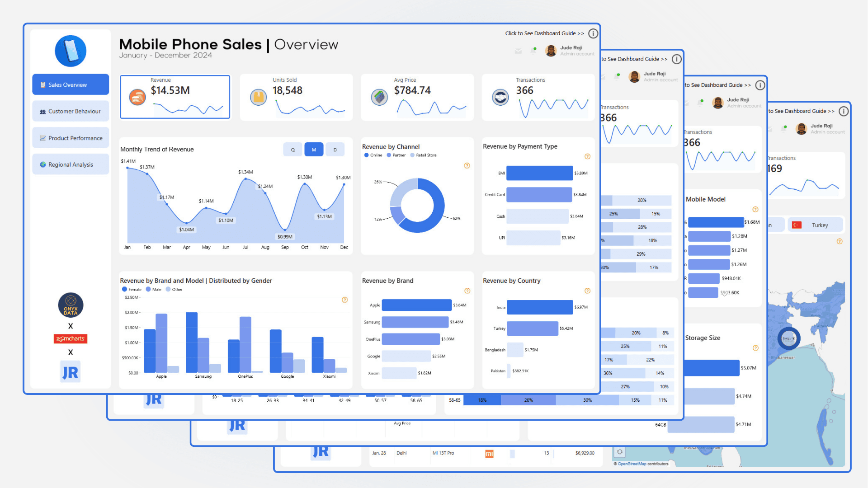Screen dimensions: 868x488
Task: Toggle Female legend in gender chart
Action: [132, 289]
